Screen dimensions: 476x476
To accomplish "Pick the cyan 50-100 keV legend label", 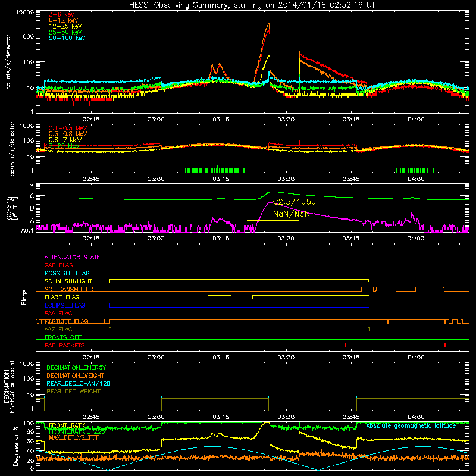I will click(67, 38).
